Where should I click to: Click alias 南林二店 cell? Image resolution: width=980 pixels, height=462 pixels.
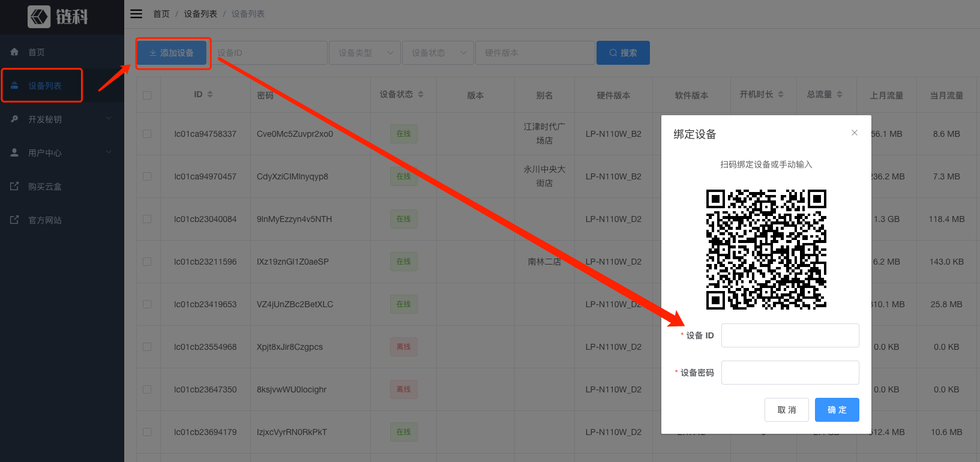point(544,262)
